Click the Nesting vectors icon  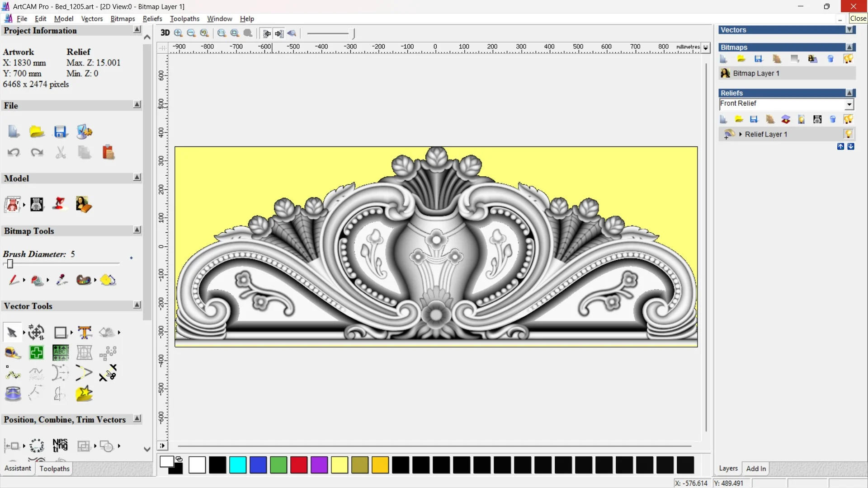(x=60, y=446)
